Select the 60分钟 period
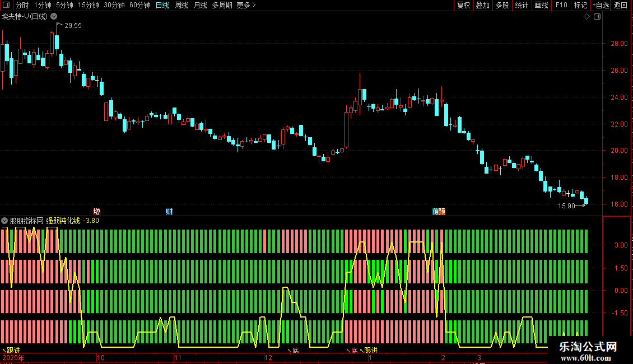This screenshot has height=364, width=633. (140, 5)
